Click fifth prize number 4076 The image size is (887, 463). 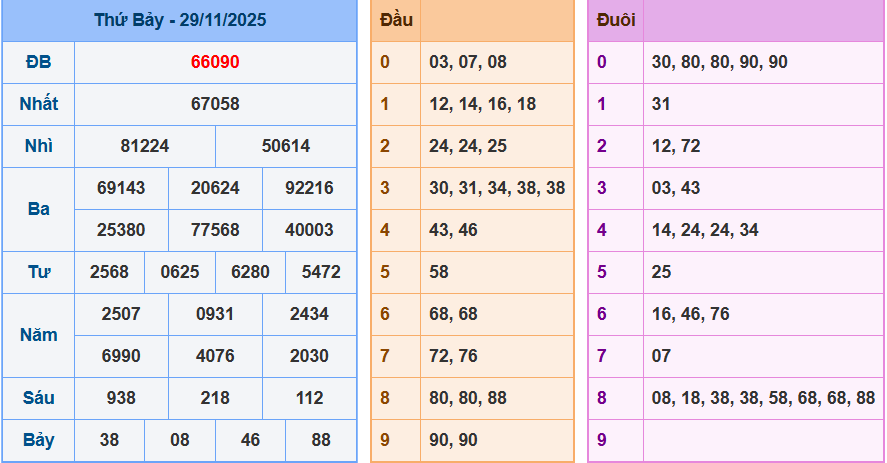(215, 356)
